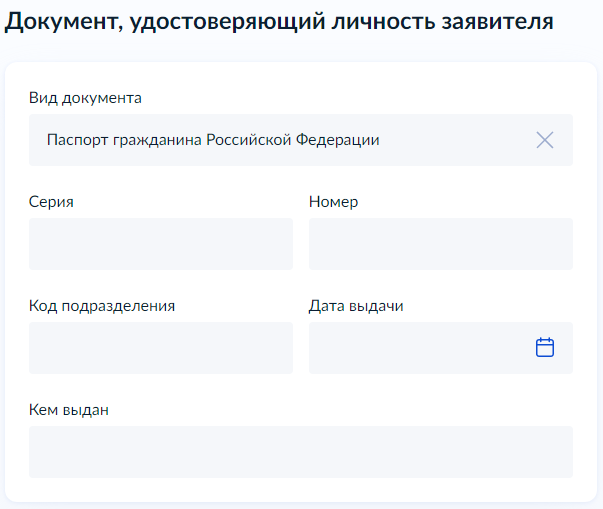Focus the Кем выдан text field
The height and width of the screenshot is (509, 603).
pyautogui.click(x=301, y=452)
